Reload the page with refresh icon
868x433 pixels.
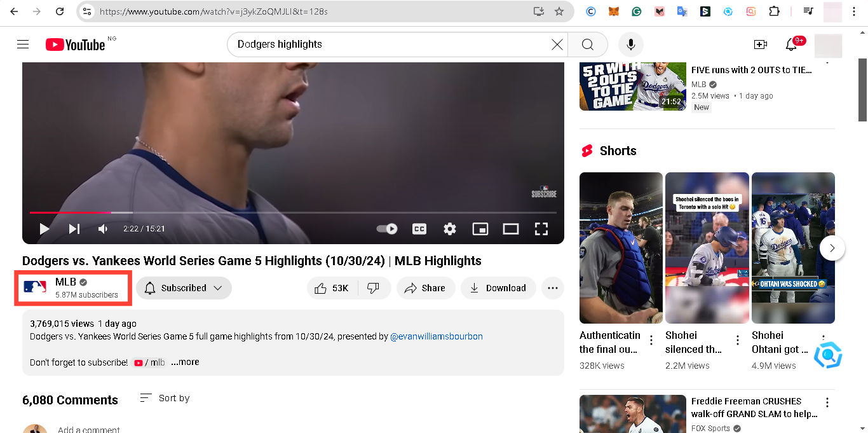(x=59, y=11)
